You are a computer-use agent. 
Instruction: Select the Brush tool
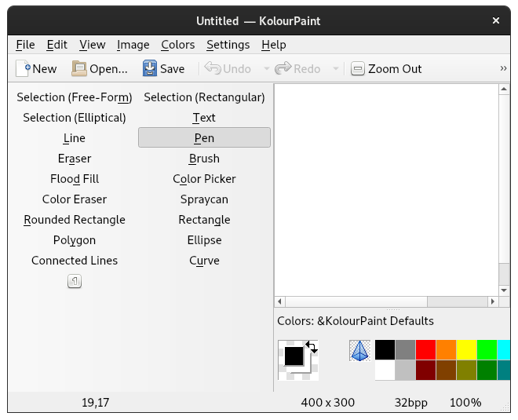click(204, 159)
